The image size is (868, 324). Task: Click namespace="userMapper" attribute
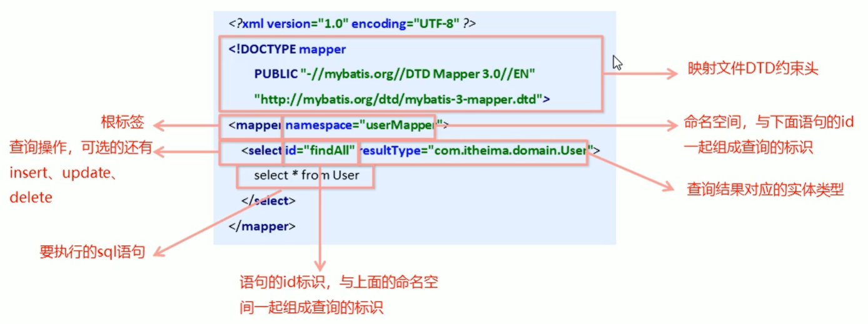[x=364, y=124]
